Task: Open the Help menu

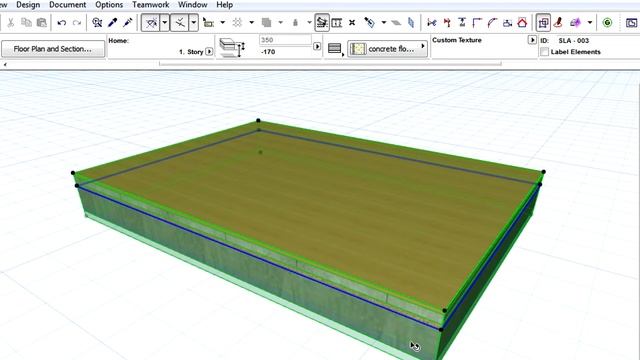Action: click(x=224, y=5)
